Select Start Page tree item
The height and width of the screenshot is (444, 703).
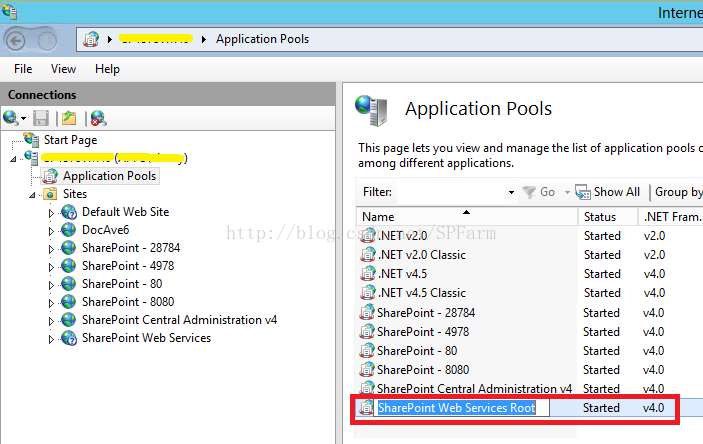coord(70,140)
